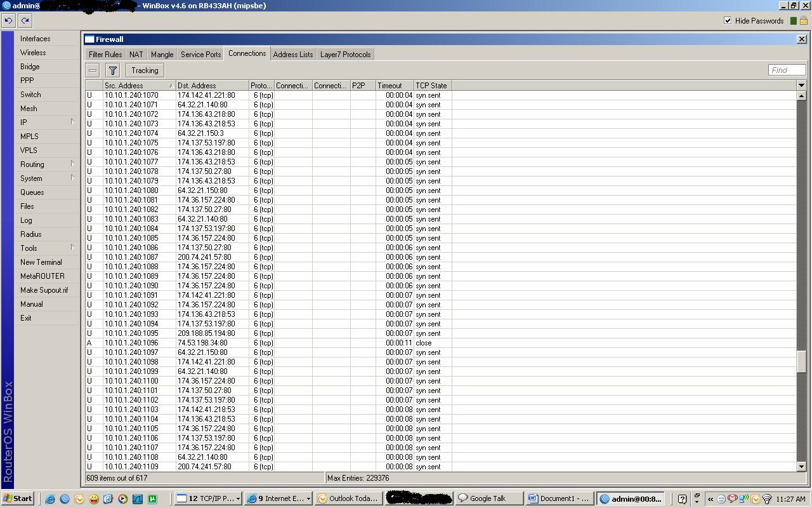Switch to the Document1 Word taskbar window

pyautogui.click(x=560, y=498)
